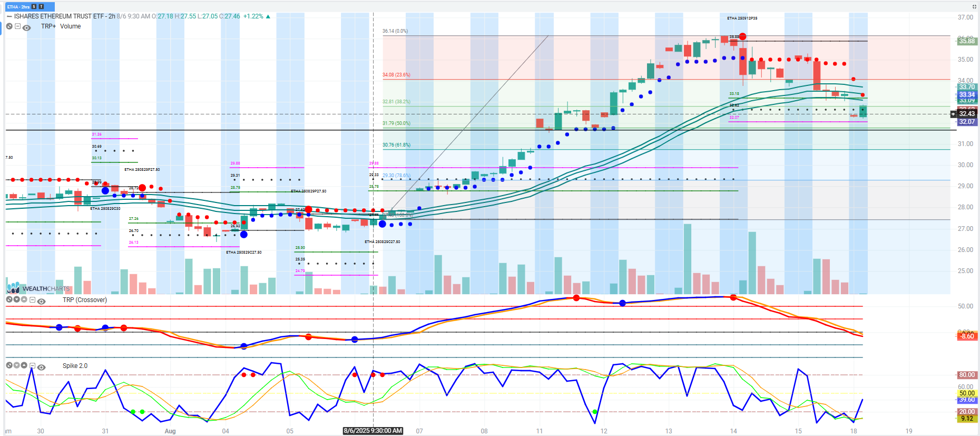Toggle Spike 2.0 visibility eye
980x436 pixels.
tap(42, 367)
